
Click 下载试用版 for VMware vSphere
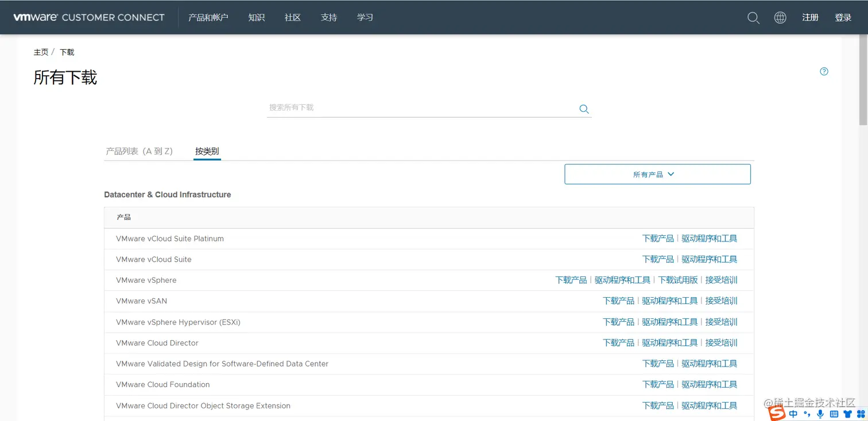678,280
